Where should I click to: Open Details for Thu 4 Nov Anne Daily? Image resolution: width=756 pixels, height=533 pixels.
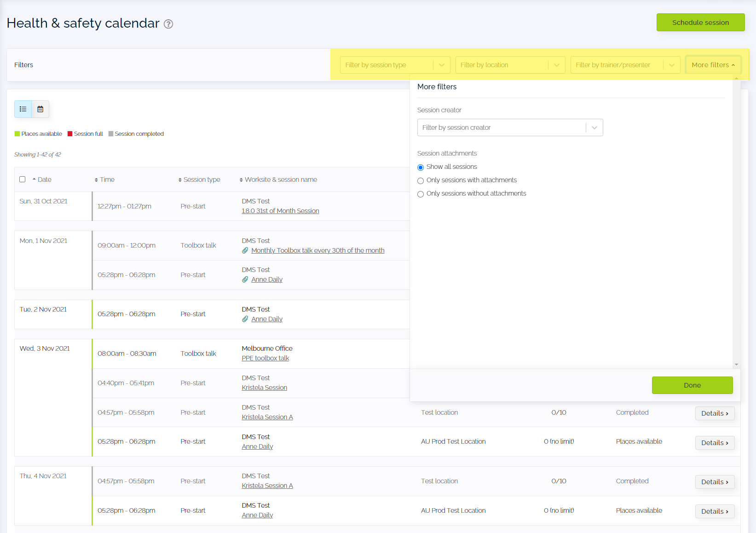pyautogui.click(x=715, y=511)
